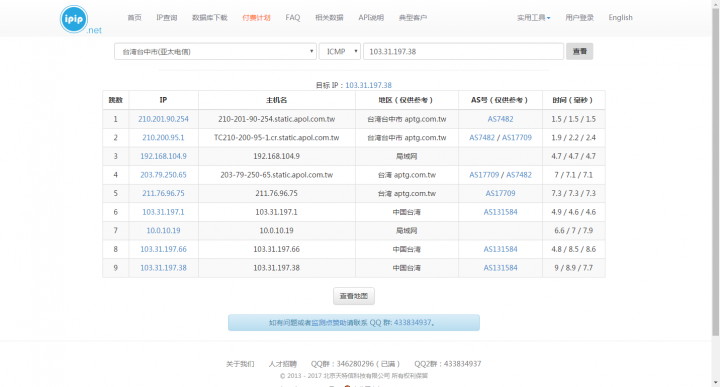Open IP link 103.31.197.38 in hop 9
Image resolution: width=720 pixels, height=387 pixels.
point(163,268)
